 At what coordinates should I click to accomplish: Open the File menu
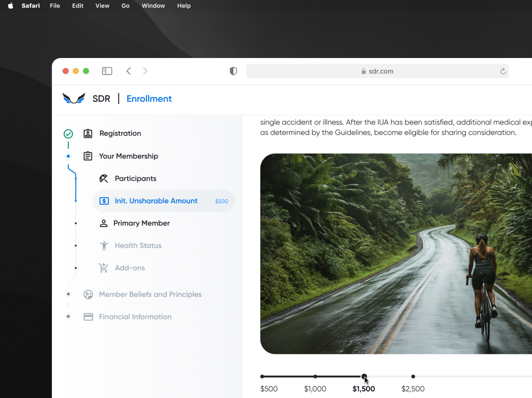click(x=54, y=6)
